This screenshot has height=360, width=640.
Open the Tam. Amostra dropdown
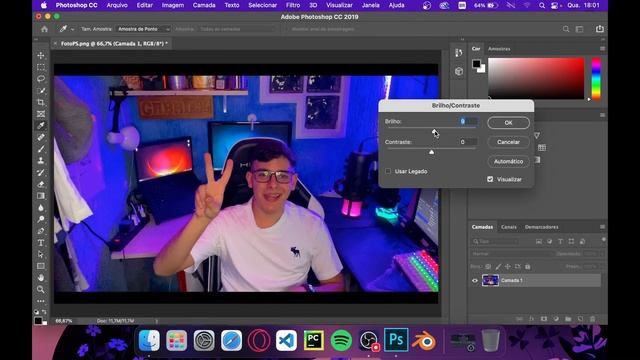(x=143, y=29)
